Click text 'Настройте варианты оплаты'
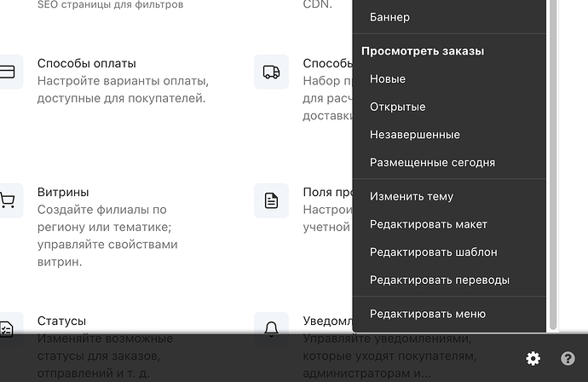The height and width of the screenshot is (382, 588). click(x=123, y=81)
